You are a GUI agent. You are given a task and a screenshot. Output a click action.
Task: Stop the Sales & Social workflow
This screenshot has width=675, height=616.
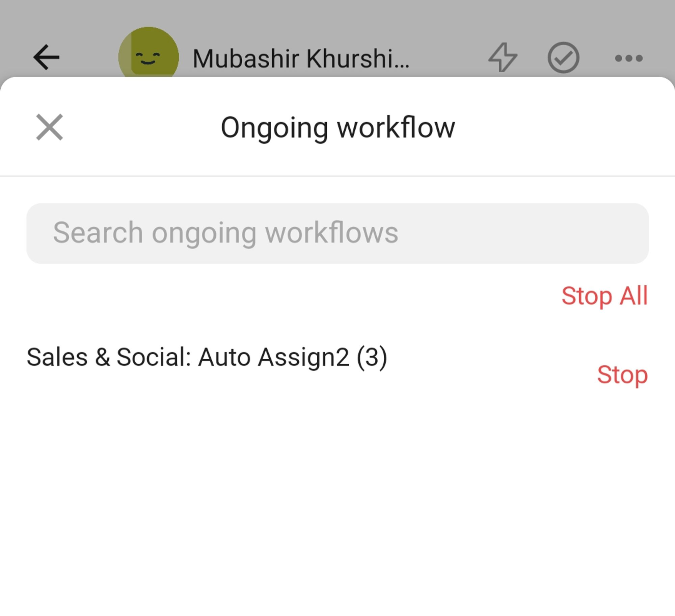point(622,374)
